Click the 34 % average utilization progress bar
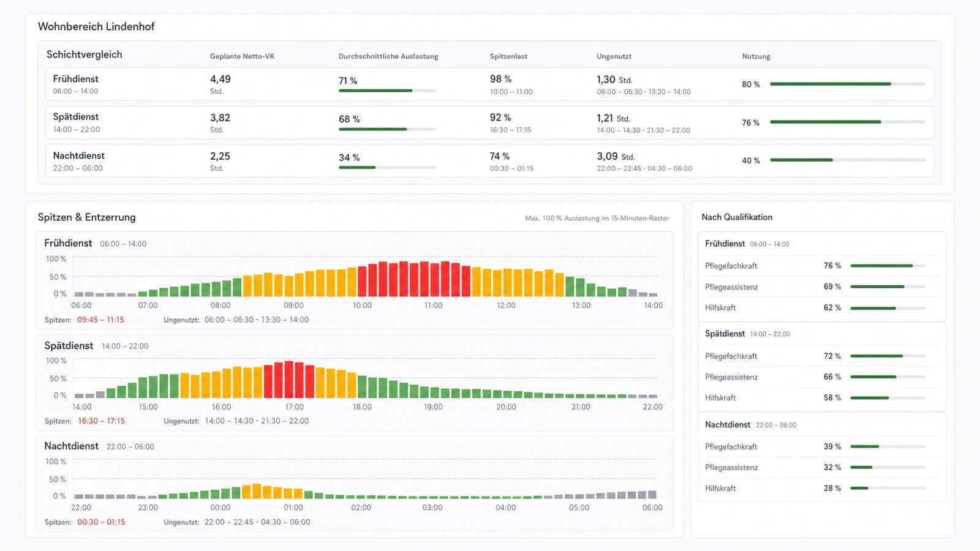 pyautogui.click(x=388, y=167)
